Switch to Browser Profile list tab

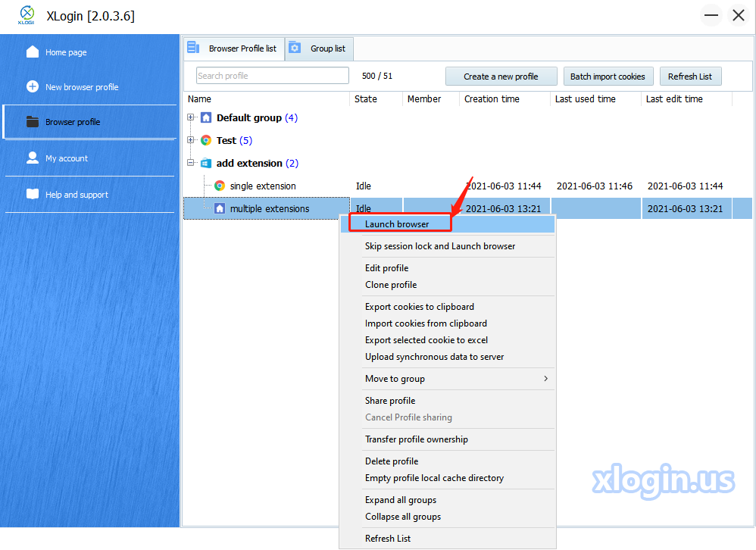(234, 48)
